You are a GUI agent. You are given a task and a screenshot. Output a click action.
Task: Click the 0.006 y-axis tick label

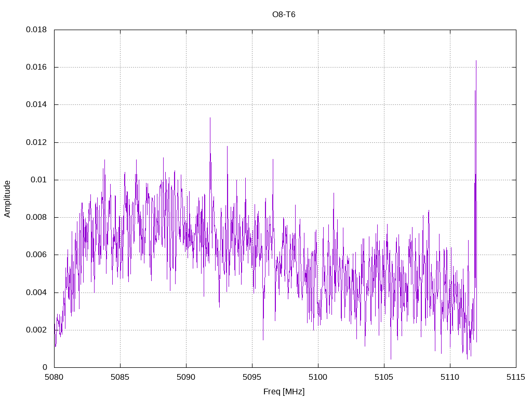pyautogui.click(x=36, y=255)
